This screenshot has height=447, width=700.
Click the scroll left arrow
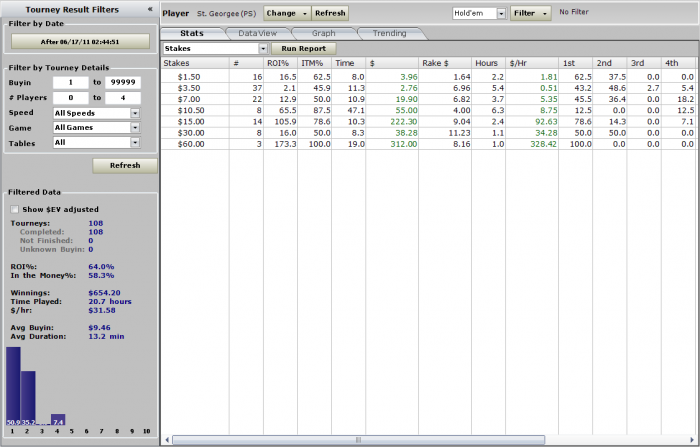[167, 440]
